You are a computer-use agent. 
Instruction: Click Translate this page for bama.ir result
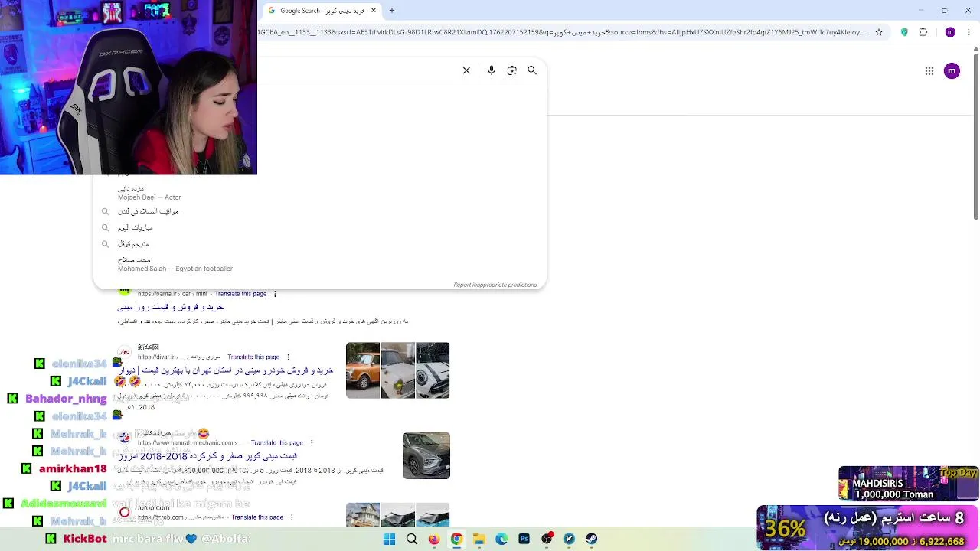pyautogui.click(x=241, y=294)
